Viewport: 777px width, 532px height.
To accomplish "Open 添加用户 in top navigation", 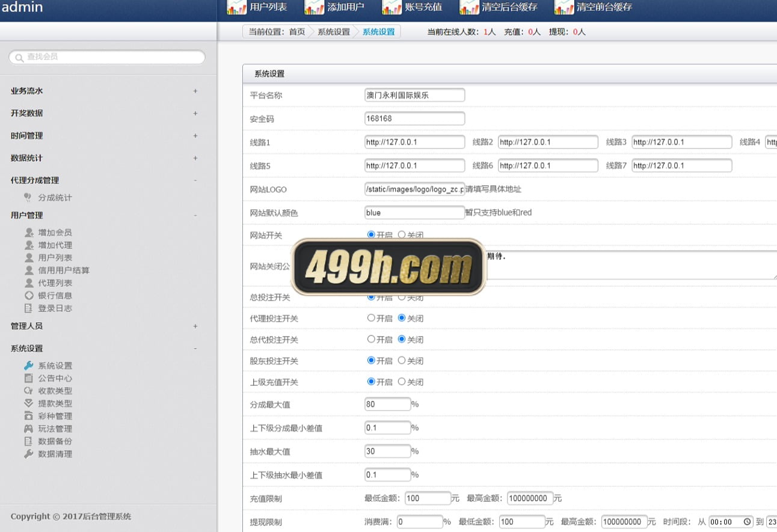I will (x=346, y=7).
